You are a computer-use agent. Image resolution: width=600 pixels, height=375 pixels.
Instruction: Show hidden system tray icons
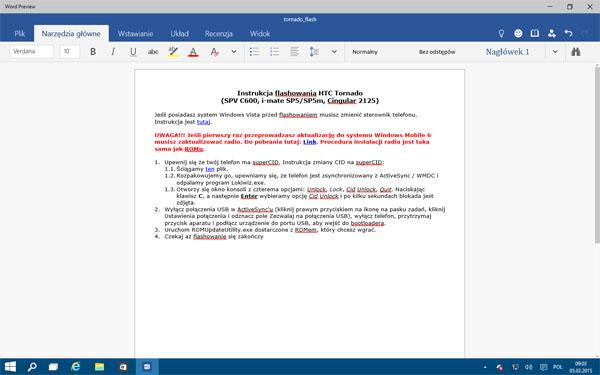pos(485,367)
